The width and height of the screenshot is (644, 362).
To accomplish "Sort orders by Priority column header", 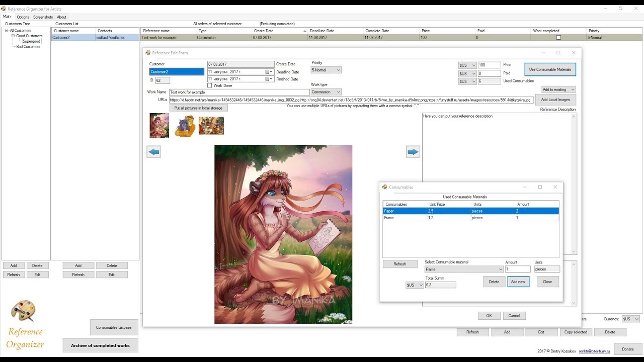I will click(614, 31).
